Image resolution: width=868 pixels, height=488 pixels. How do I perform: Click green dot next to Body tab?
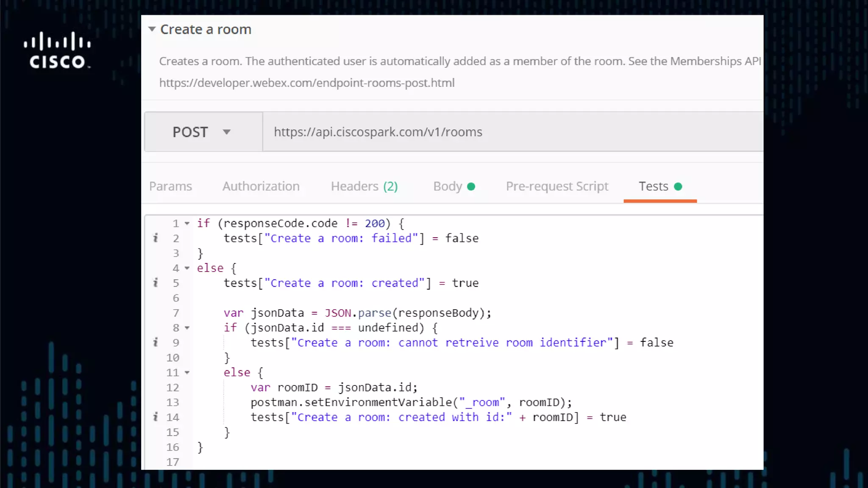471,186
